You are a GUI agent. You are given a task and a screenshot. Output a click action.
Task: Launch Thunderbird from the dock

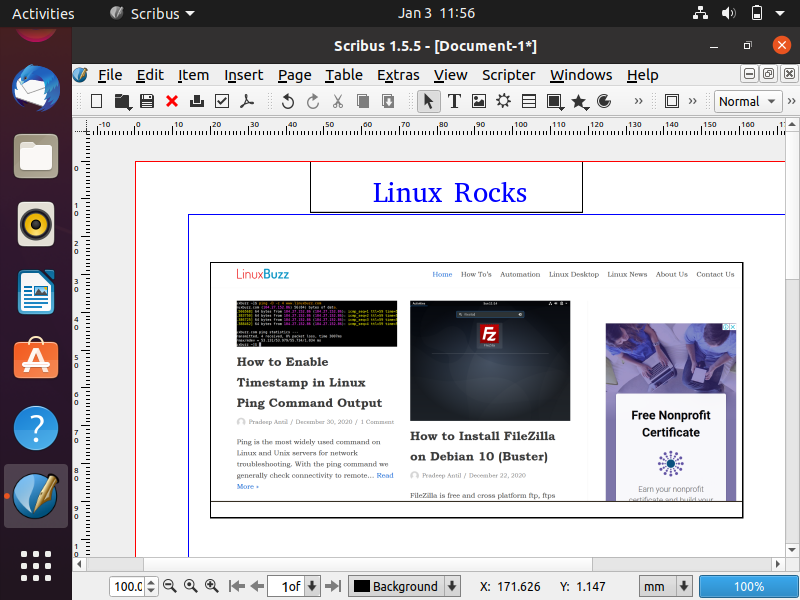36,88
